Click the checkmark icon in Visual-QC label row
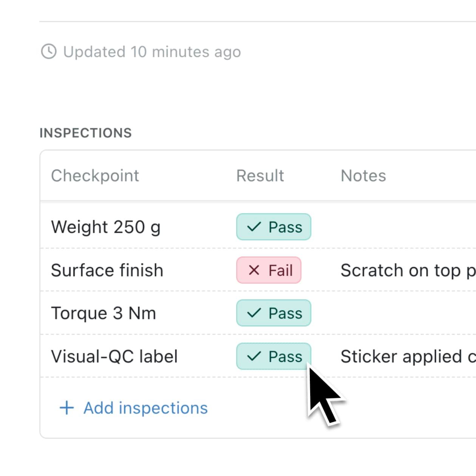Viewport: 476px width, 476px height. pyautogui.click(x=254, y=356)
